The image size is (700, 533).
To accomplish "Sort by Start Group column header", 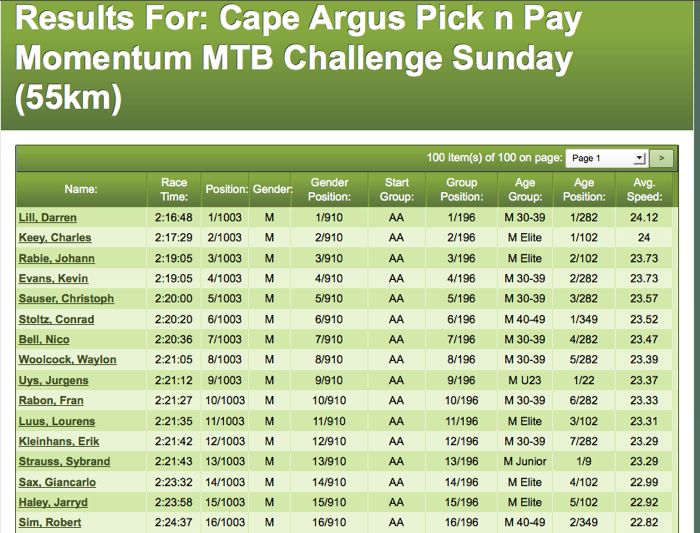I will click(x=396, y=189).
